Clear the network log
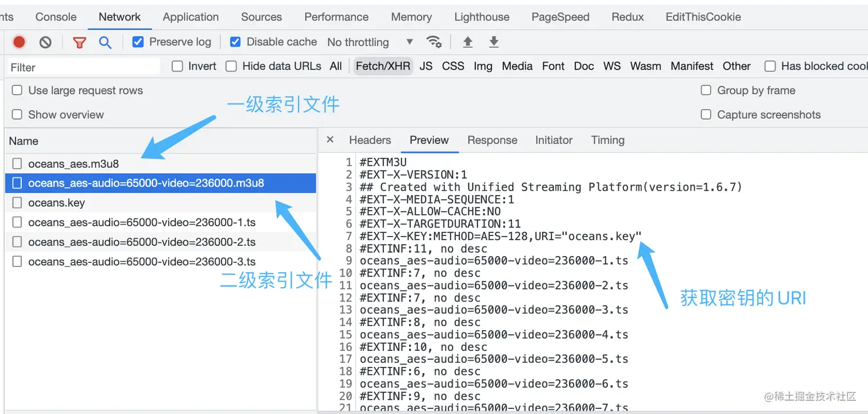 45,42
